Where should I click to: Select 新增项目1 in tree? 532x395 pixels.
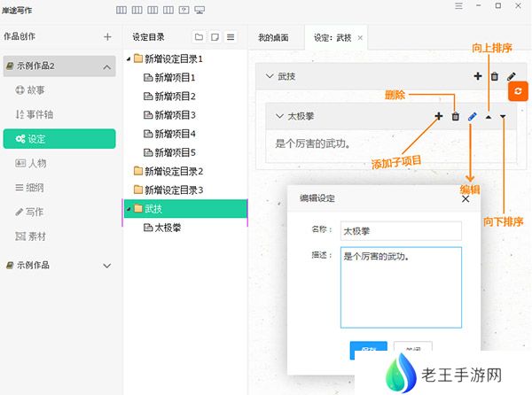click(169, 78)
